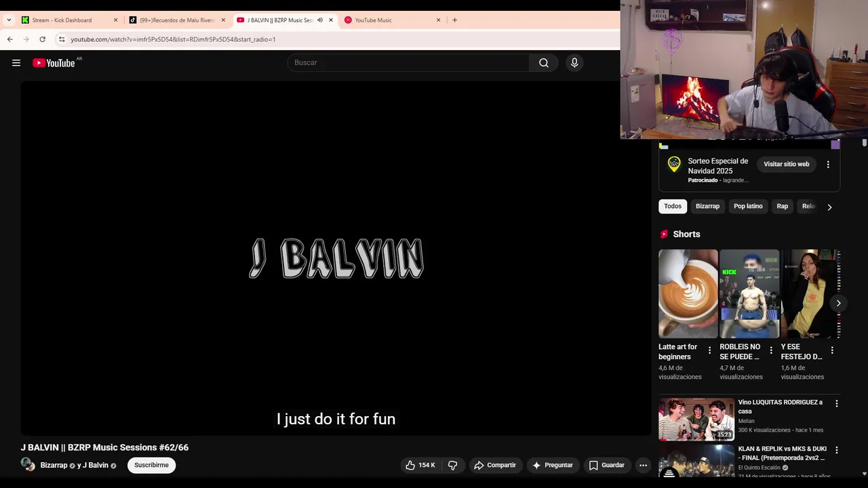This screenshot has height=488, width=868.
Task: Open options for KLAN & REPLIK video
Action: [836, 450]
